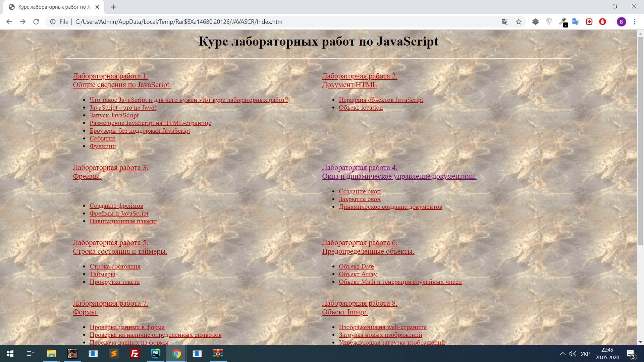Follow the Создание окон link
Screen dimensions: 644x362
coord(360,191)
